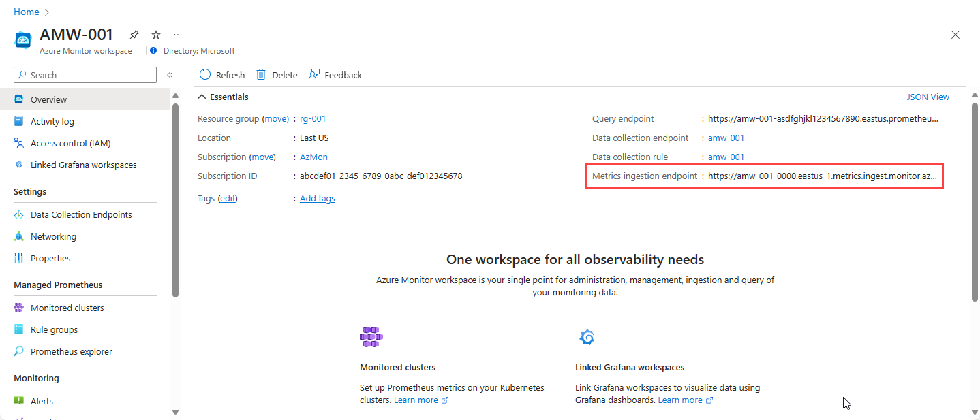Open the Activity log menu item
Screen dimensions: 980x420
(x=85, y=121)
